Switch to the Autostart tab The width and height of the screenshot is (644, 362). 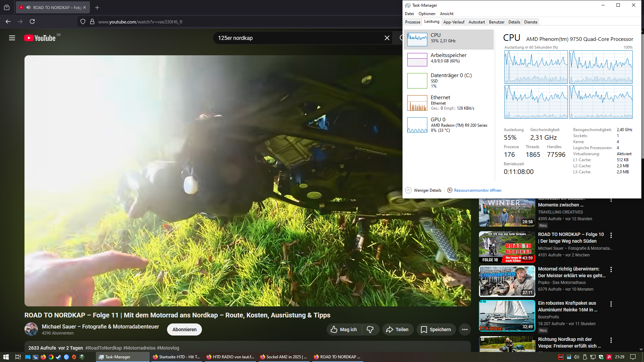pos(476,22)
